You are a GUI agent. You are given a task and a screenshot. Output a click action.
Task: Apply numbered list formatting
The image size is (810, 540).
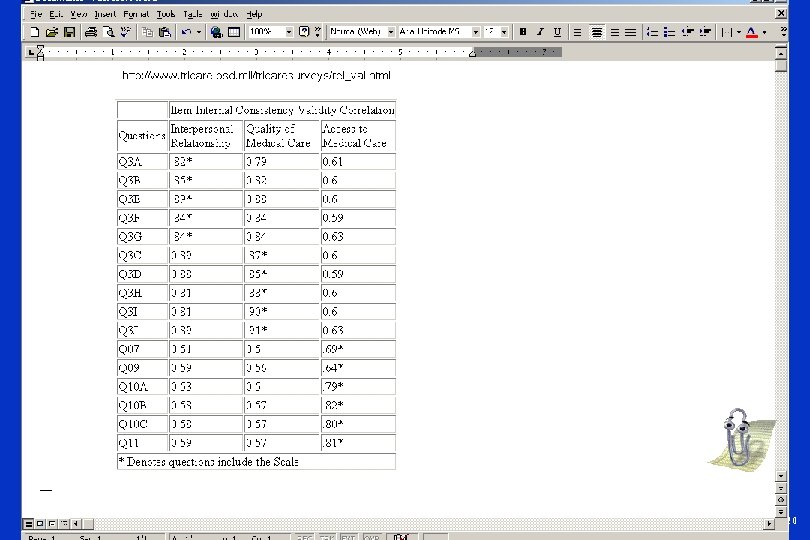tap(652, 32)
